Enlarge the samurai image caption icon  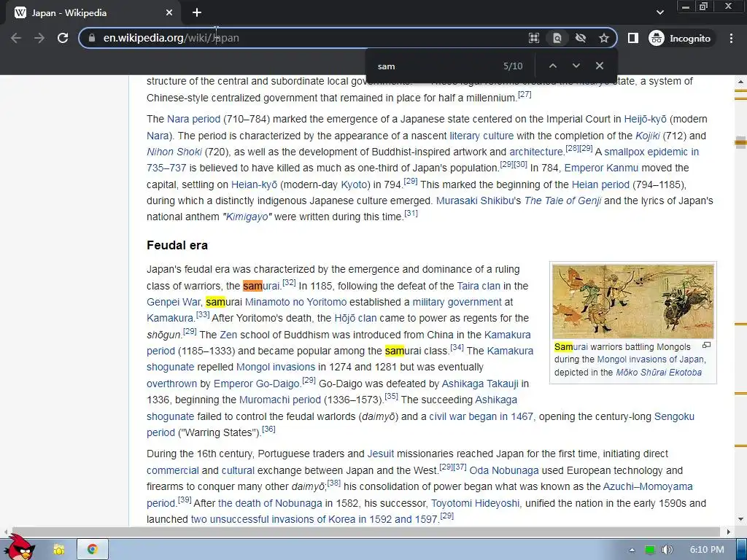706,345
